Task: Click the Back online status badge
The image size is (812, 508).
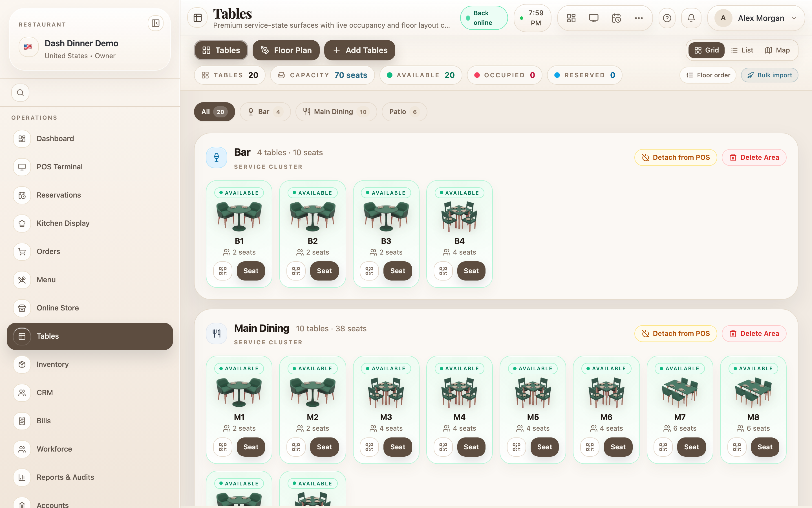Action: (x=484, y=18)
